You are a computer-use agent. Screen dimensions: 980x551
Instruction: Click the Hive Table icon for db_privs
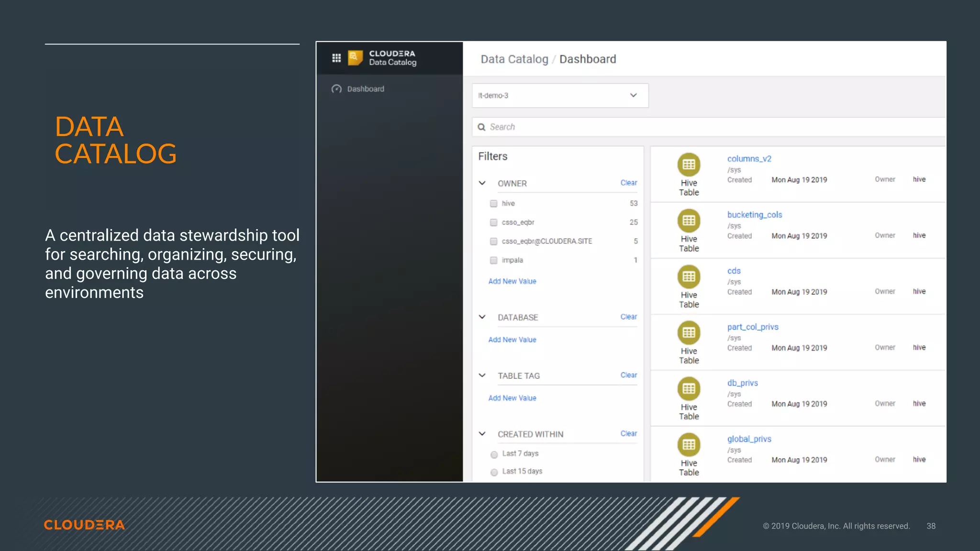pyautogui.click(x=689, y=388)
